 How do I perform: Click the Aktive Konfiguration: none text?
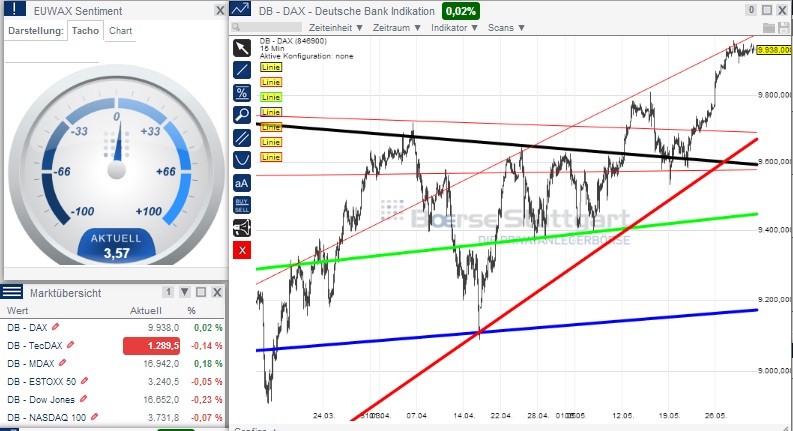click(306, 56)
